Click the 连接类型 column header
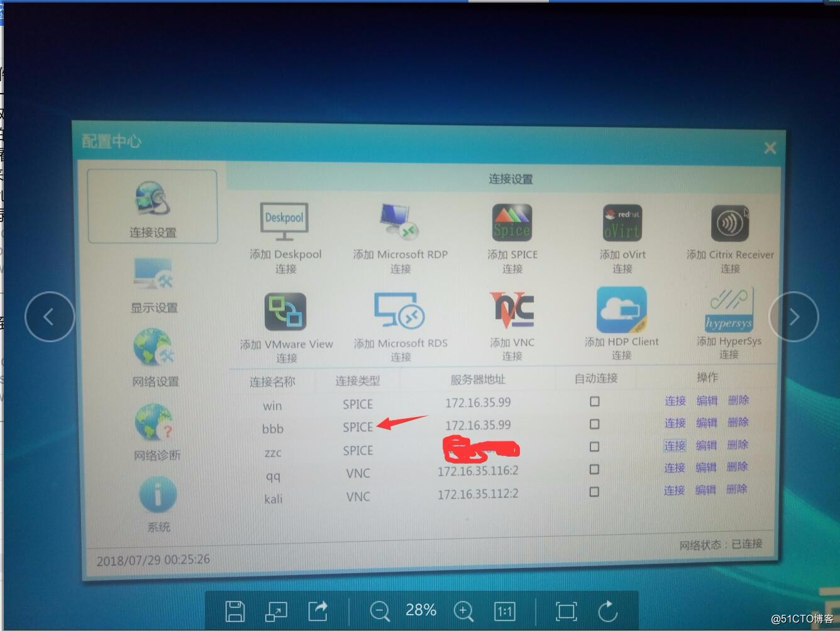The image size is (840, 631). click(358, 381)
